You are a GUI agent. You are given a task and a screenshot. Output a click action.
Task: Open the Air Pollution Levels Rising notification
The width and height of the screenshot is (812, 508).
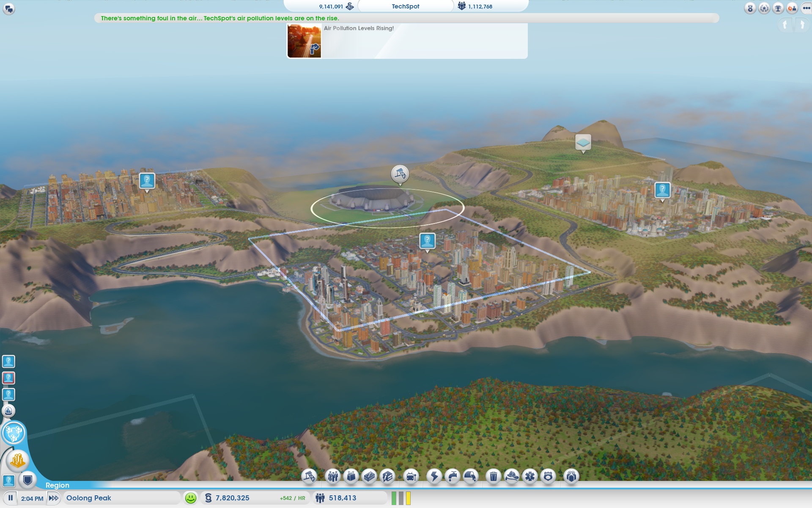[407, 41]
